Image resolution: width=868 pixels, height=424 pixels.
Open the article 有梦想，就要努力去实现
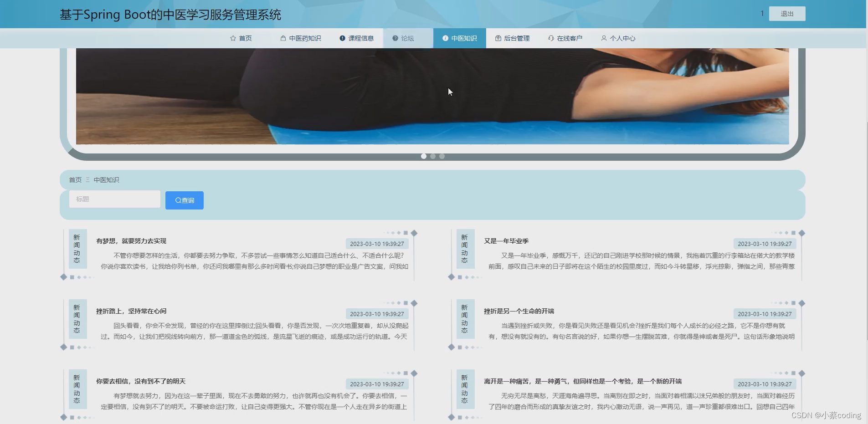(x=131, y=241)
